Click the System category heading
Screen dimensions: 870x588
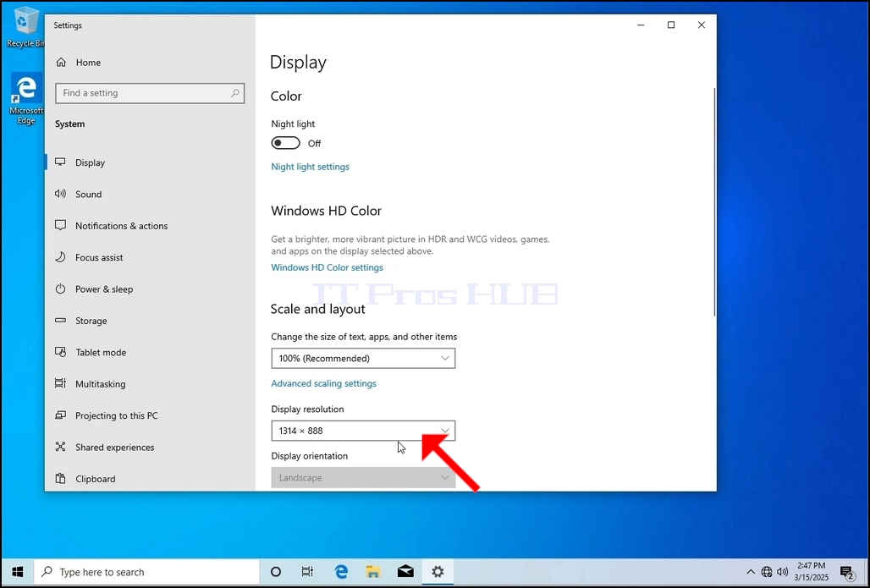[x=70, y=124]
